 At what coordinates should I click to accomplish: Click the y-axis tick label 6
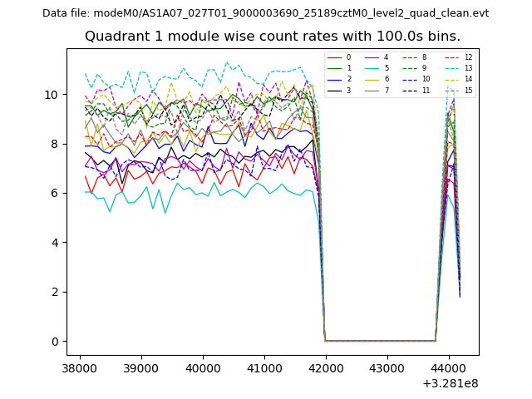coord(55,194)
